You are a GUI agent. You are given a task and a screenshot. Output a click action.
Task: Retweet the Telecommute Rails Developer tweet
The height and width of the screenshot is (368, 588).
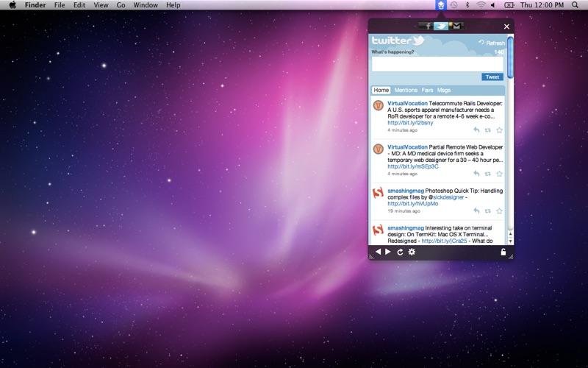click(x=487, y=130)
